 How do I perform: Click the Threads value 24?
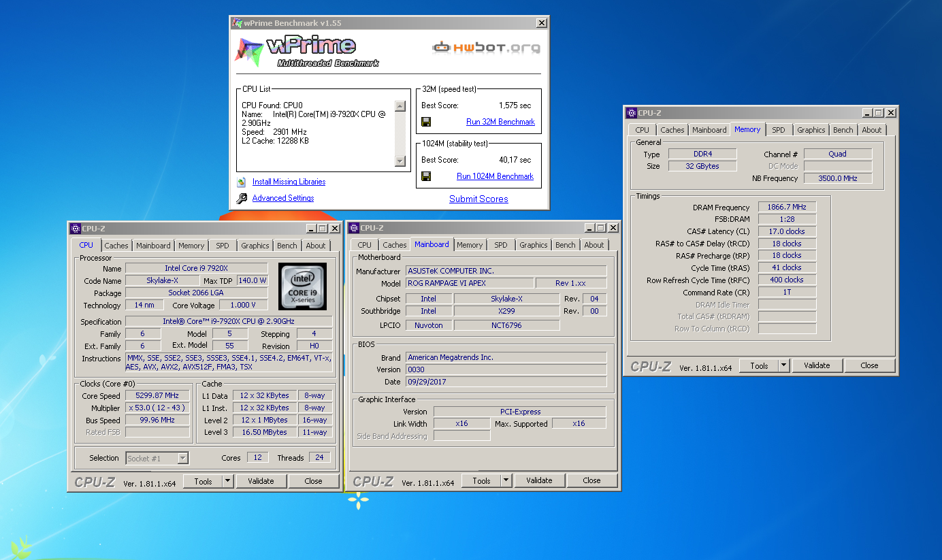coord(319,457)
